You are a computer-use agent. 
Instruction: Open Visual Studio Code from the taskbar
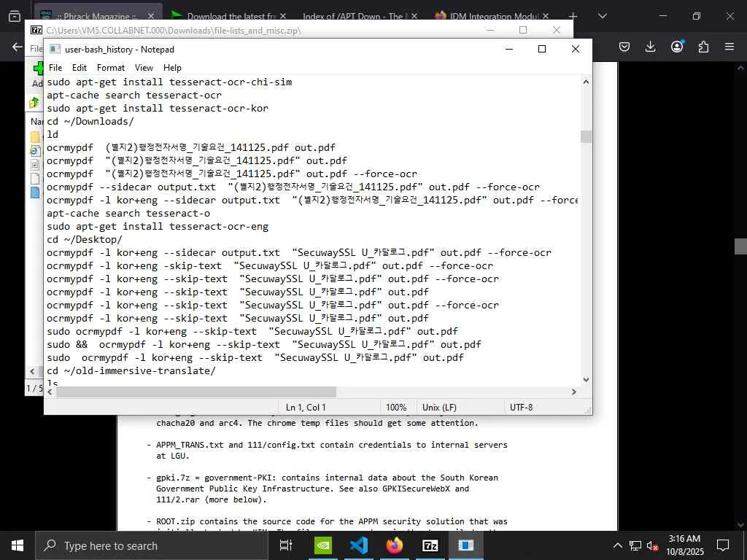pyautogui.click(x=358, y=545)
